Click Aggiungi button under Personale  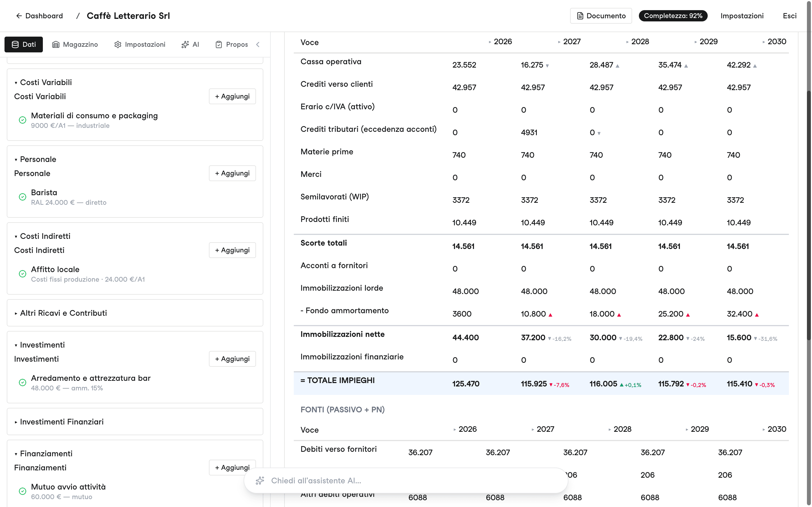(x=232, y=173)
